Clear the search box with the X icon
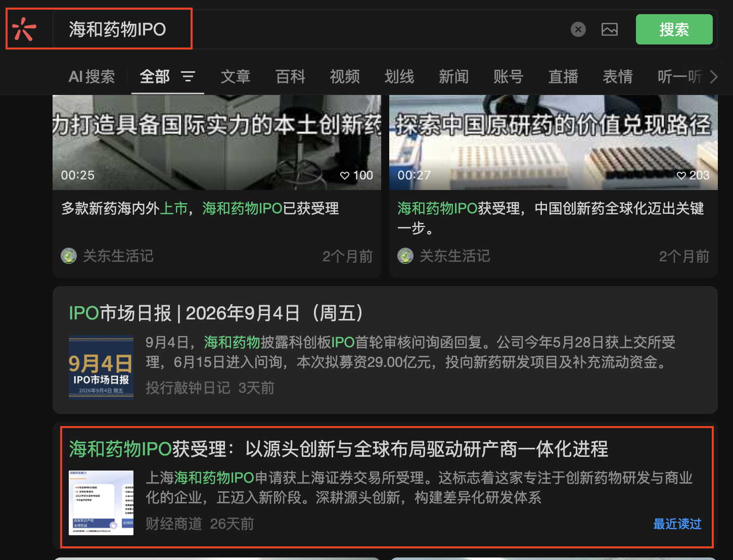The height and width of the screenshot is (560, 733). [578, 29]
